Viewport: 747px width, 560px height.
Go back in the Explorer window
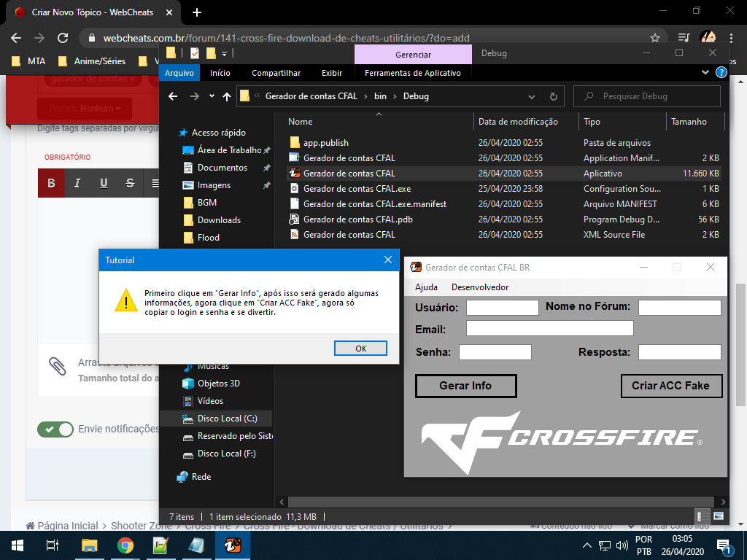coord(173,96)
